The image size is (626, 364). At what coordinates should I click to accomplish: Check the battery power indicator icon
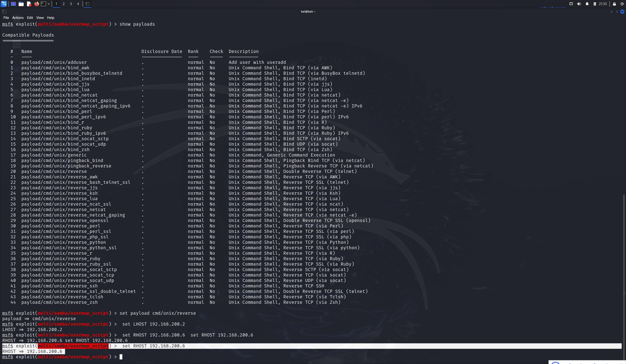tap(595, 4)
